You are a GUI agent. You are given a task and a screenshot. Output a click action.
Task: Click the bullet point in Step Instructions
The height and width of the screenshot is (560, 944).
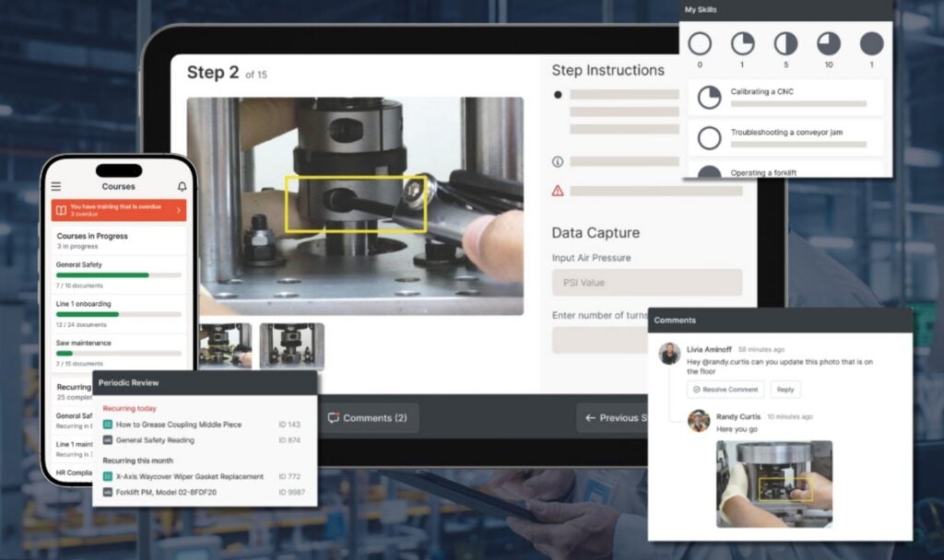pos(558,95)
